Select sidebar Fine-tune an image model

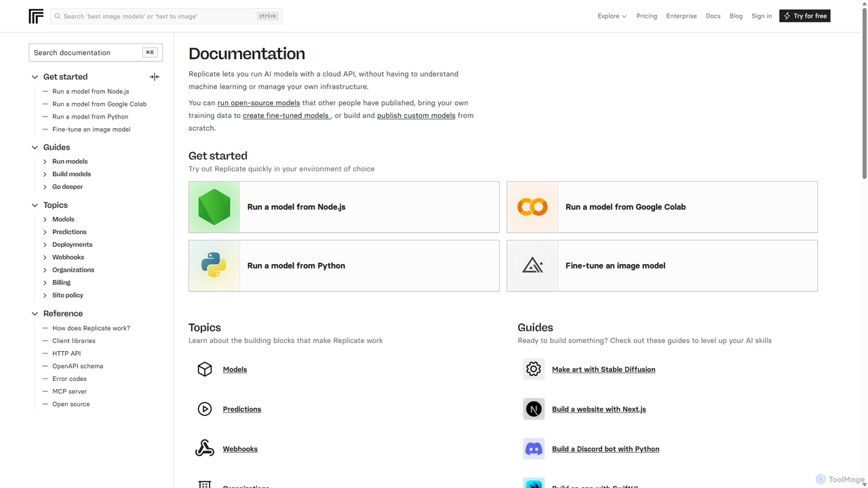92,129
